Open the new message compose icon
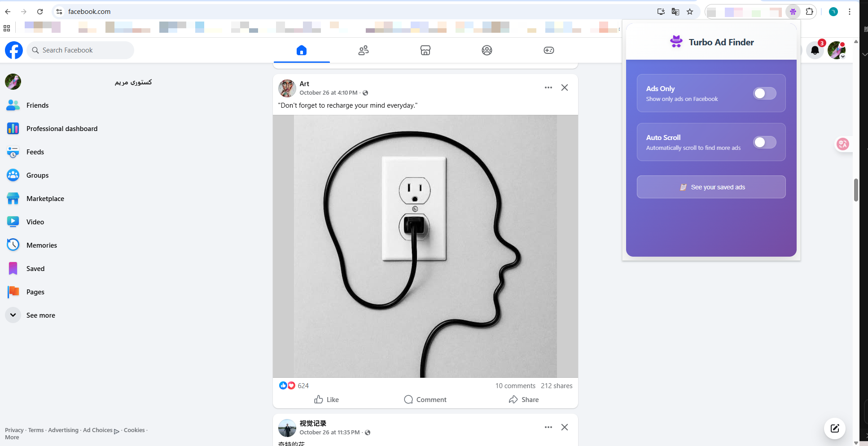The height and width of the screenshot is (446, 868). click(x=834, y=428)
